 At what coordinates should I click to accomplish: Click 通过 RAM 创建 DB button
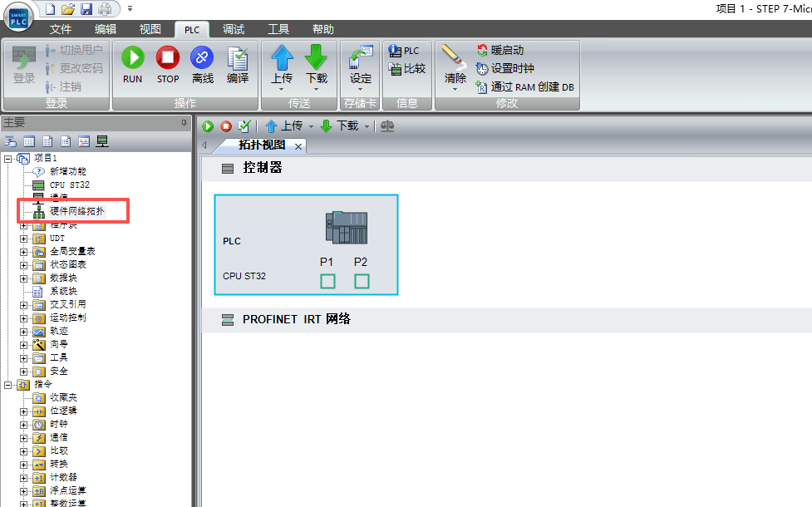pyautogui.click(x=524, y=87)
